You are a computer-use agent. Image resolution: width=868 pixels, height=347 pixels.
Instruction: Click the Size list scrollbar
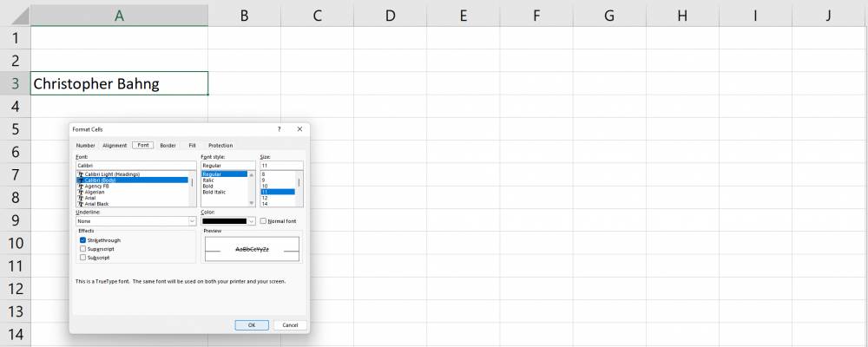tap(299, 189)
